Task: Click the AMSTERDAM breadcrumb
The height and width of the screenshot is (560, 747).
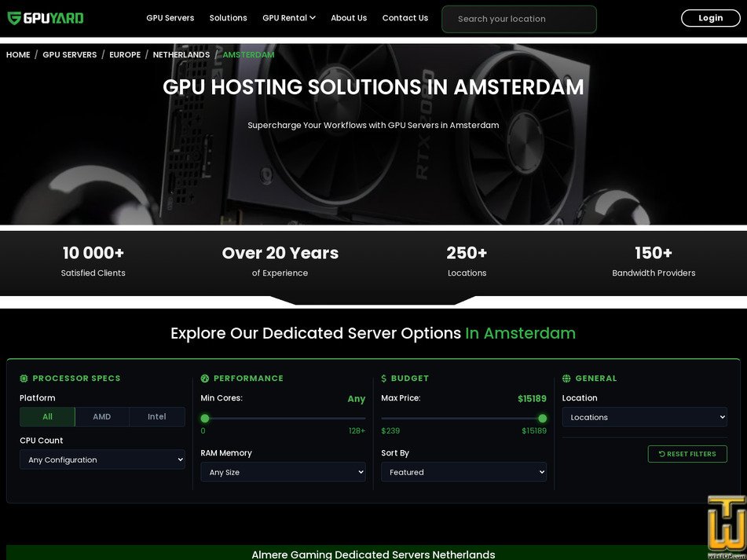Action: point(248,55)
